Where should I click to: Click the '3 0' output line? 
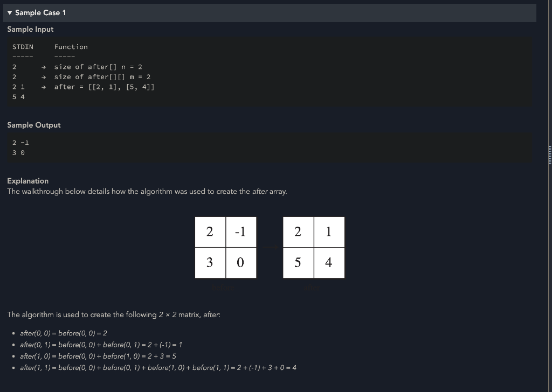tap(18, 152)
